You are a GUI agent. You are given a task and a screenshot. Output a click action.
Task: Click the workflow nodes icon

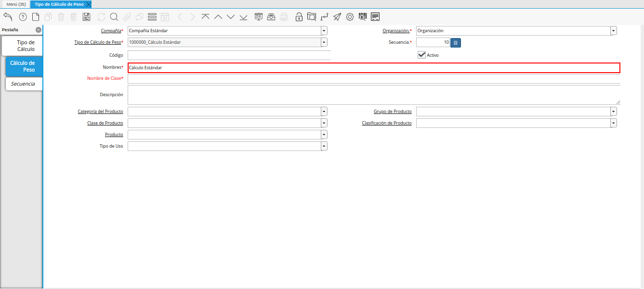324,17
